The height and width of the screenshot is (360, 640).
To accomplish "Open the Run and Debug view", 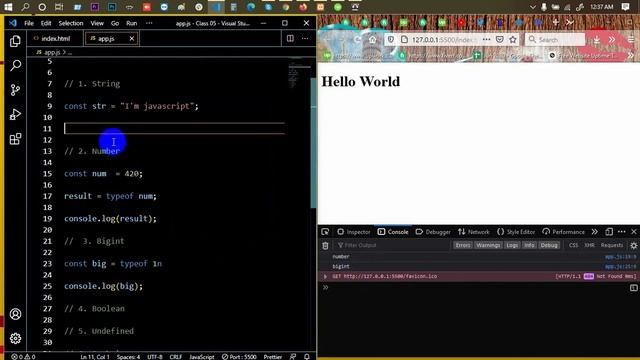I will (x=16, y=114).
